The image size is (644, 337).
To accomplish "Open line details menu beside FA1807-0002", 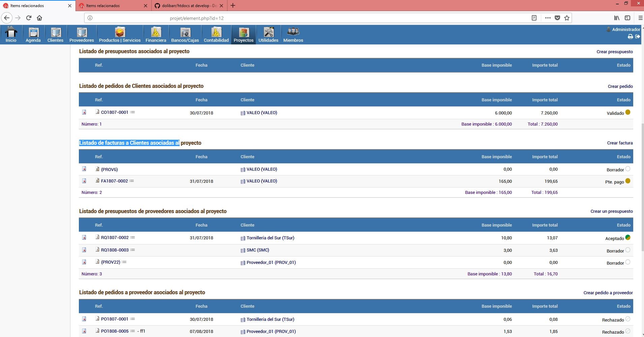I will pyautogui.click(x=132, y=181).
